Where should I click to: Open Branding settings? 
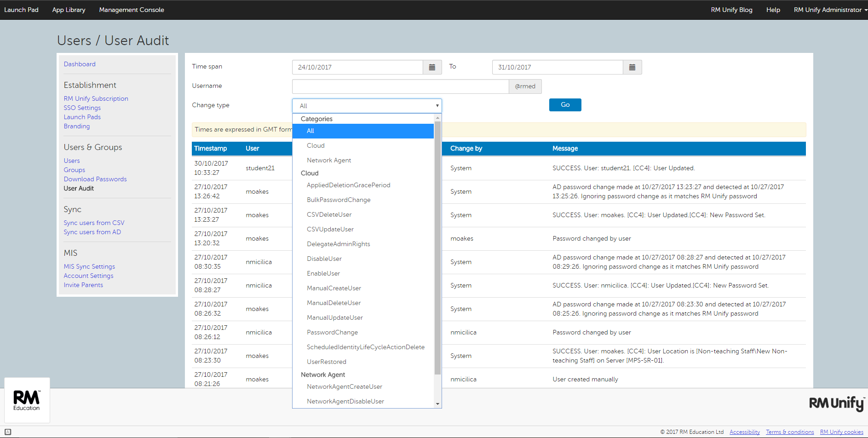pos(77,126)
